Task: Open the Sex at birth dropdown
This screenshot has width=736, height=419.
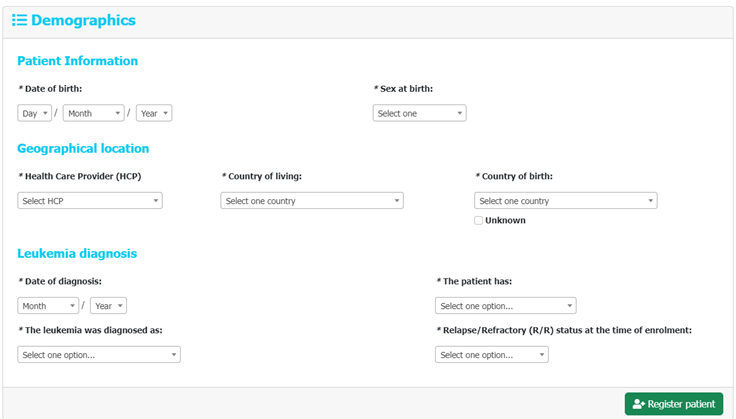Action: 420,113
